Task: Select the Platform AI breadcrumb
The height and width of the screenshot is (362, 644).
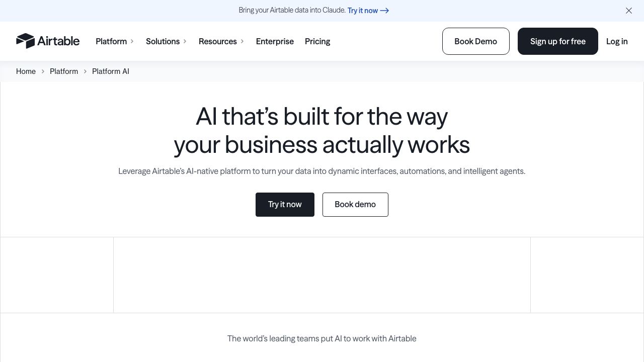Action: (x=111, y=71)
